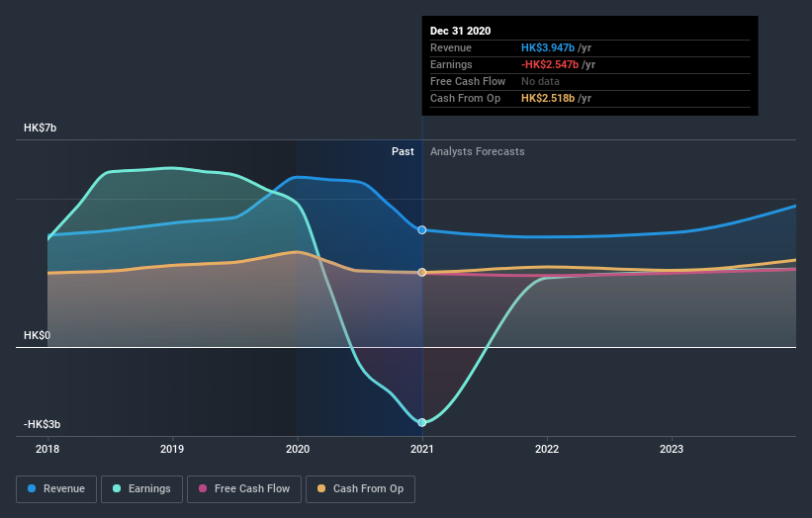812x518 pixels.
Task: Toggle the Revenue series in the legend
Action: (x=56, y=489)
